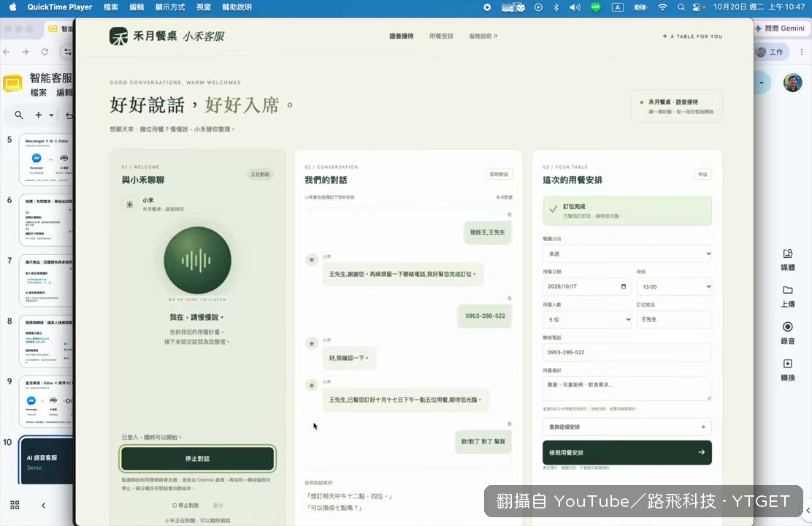Click the user profile avatar at top right

click(792, 83)
